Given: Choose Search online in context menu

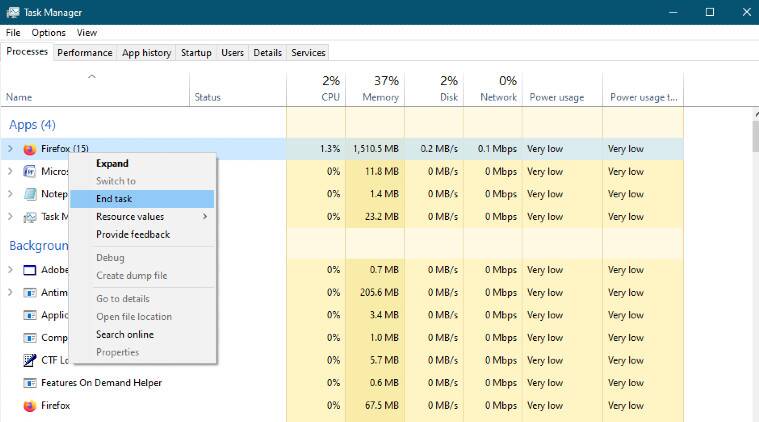Looking at the screenshot, I should tap(124, 335).
